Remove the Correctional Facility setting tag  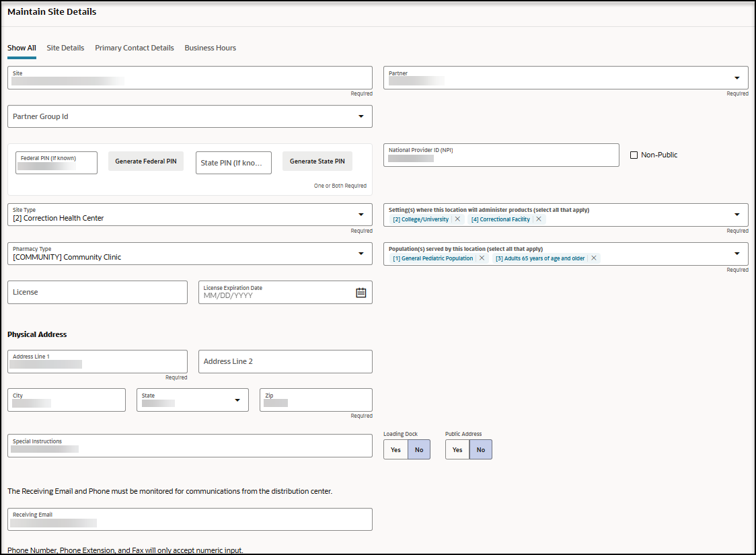pos(539,219)
